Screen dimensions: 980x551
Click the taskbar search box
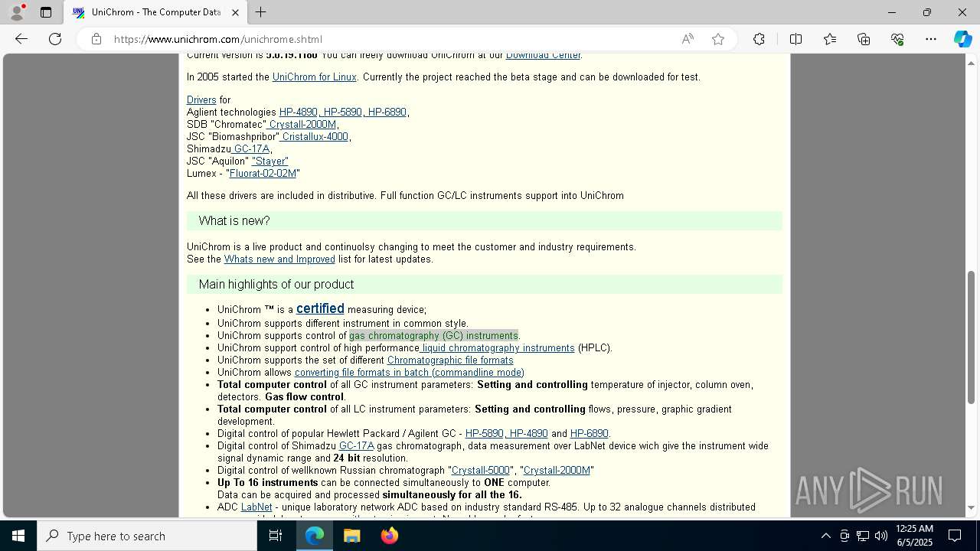(x=147, y=536)
